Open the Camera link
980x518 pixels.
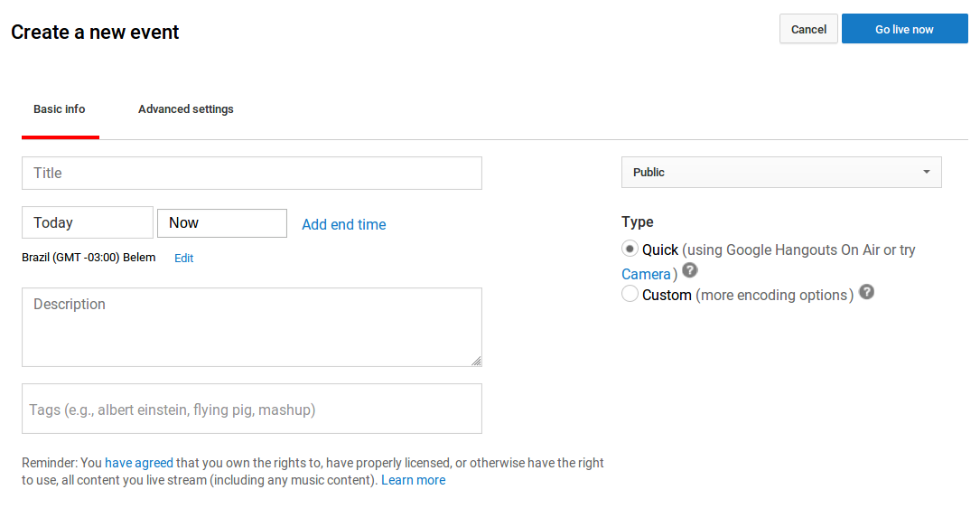[646, 274]
